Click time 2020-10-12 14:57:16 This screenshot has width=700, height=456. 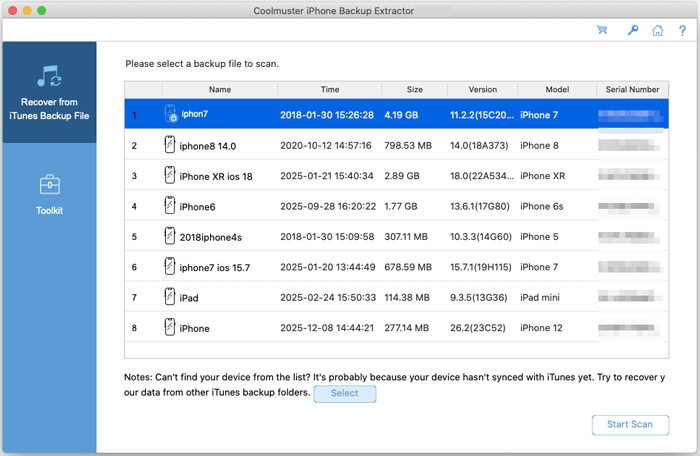tap(326, 146)
